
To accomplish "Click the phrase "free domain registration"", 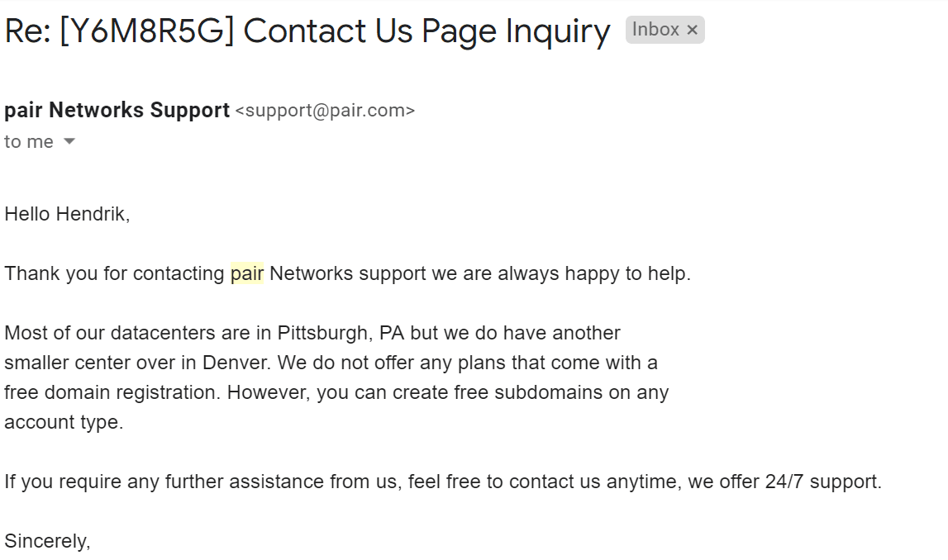I will click(x=112, y=392).
